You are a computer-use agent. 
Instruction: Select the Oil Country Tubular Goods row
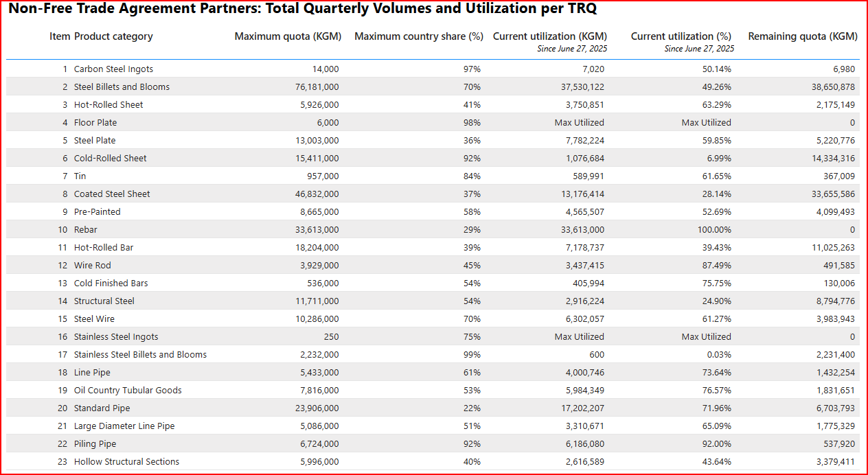coord(127,390)
